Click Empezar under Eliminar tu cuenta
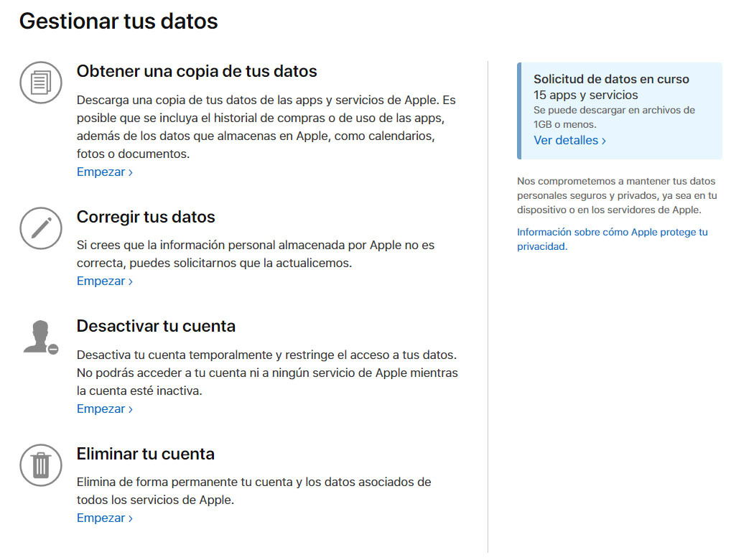The width and height of the screenshot is (731, 560). 101,518
